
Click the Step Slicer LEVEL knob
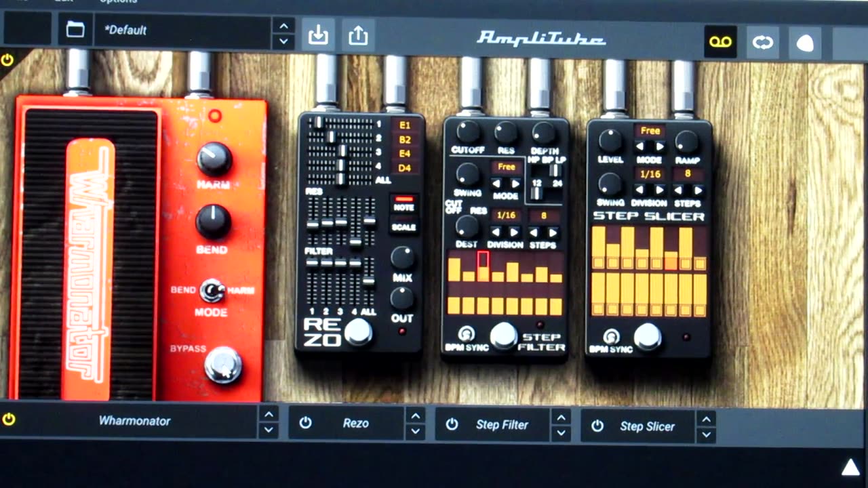click(x=610, y=140)
